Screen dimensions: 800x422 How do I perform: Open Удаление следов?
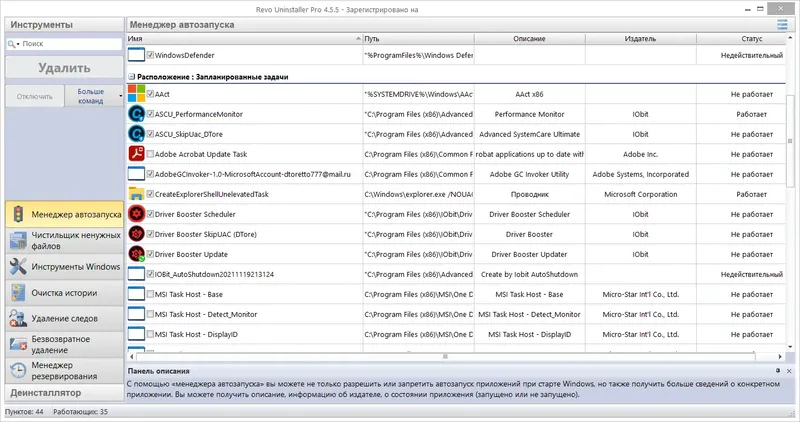[x=64, y=318]
